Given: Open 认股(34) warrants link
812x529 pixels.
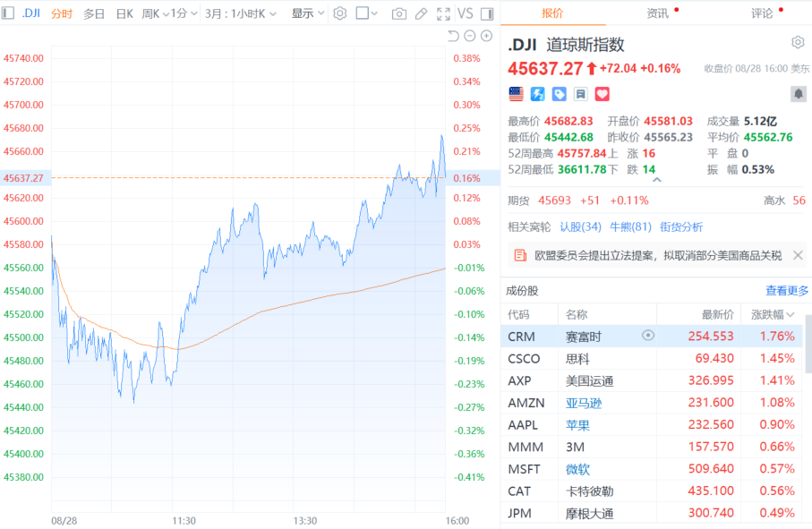Looking at the screenshot, I should click(580, 226).
